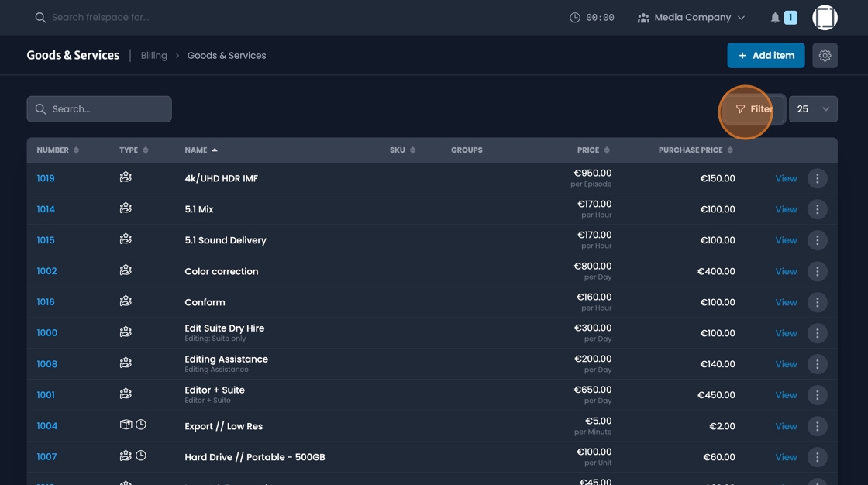View details of Editing Assistance
The width and height of the screenshot is (868, 485).
coord(785,363)
